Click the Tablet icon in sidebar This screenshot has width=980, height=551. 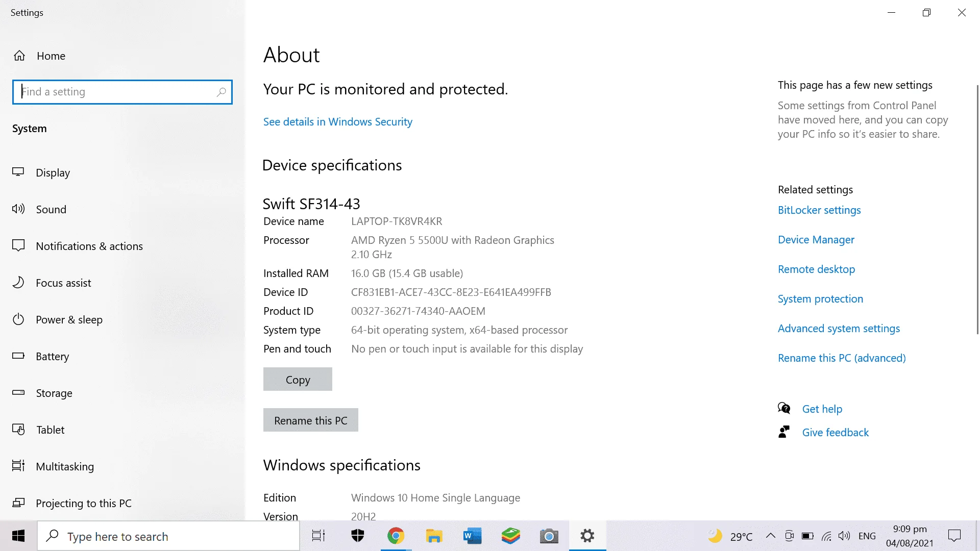point(18,430)
